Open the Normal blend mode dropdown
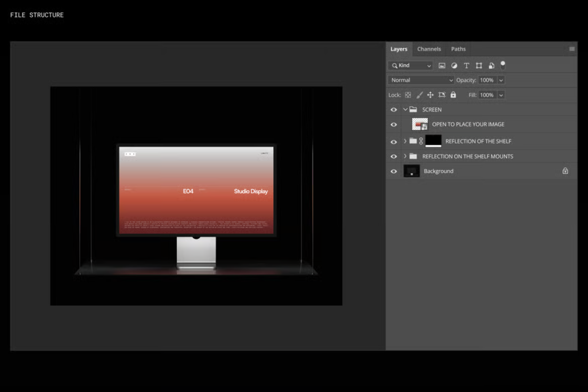The width and height of the screenshot is (588, 392). (x=421, y=80)
